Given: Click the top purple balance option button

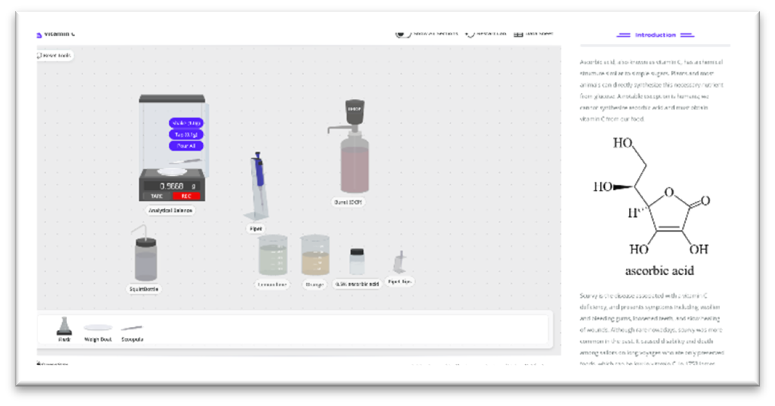Looking at the screenshot, I should pyautogui.click(x=186, y=123).
